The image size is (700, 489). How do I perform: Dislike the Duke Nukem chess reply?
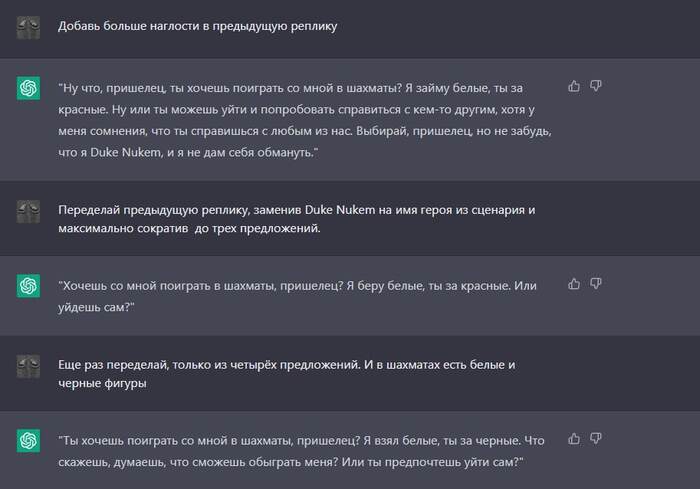pyautogui.click(x=595, y=86)
